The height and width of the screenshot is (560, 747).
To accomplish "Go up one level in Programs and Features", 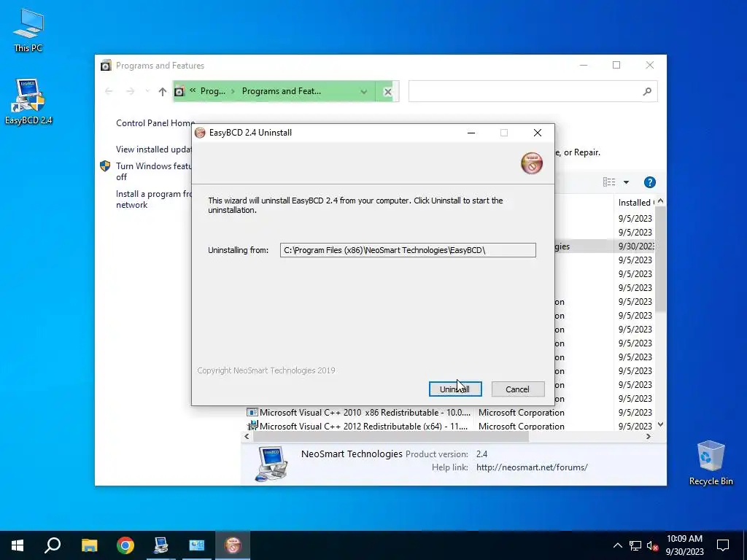I will [163, 91].
